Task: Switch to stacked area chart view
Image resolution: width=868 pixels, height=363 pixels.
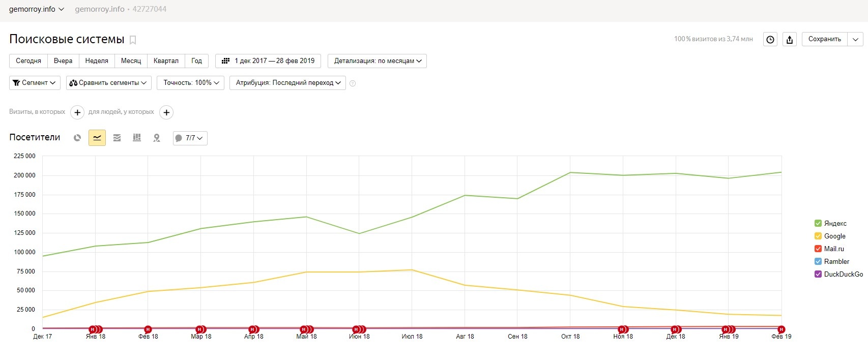Action: tap(117, 138)
